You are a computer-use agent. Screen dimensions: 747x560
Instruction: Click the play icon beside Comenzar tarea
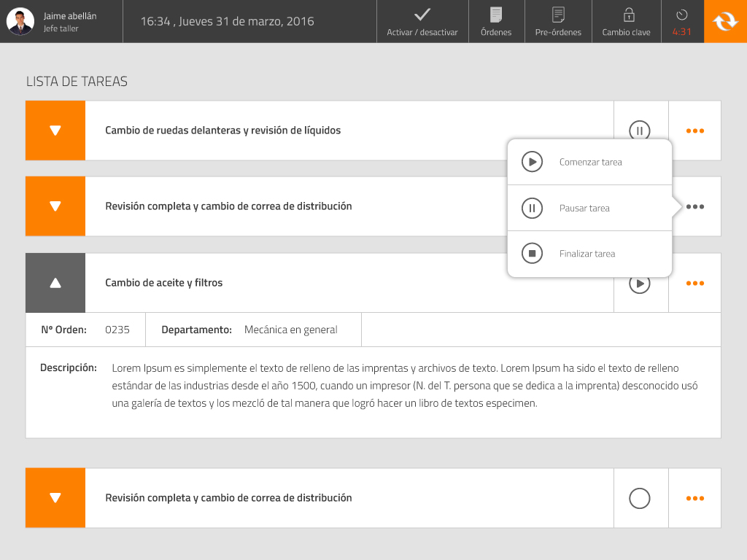coord(532,162)
